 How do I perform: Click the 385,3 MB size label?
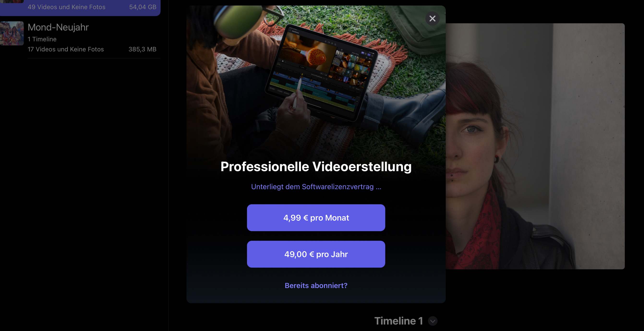[x=142, y=49]
